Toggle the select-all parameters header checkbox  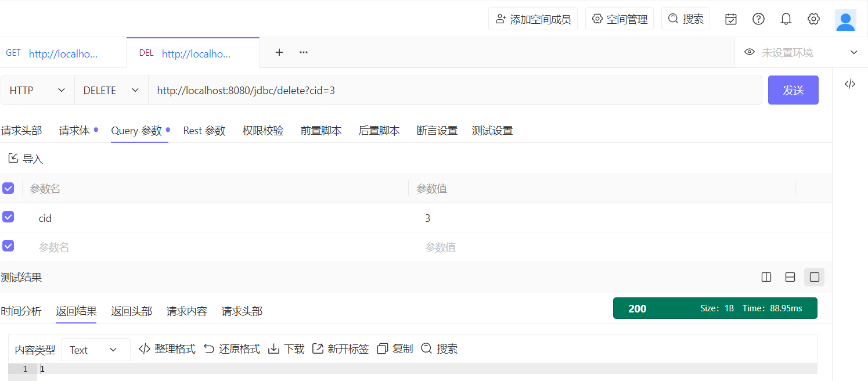tap(8, 188)
